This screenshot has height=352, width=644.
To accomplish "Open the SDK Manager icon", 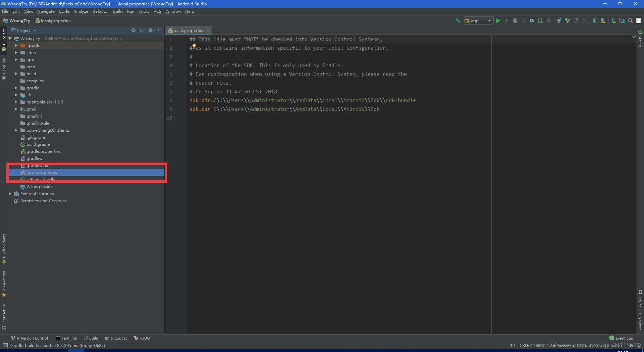I will (x=613, y=21).
